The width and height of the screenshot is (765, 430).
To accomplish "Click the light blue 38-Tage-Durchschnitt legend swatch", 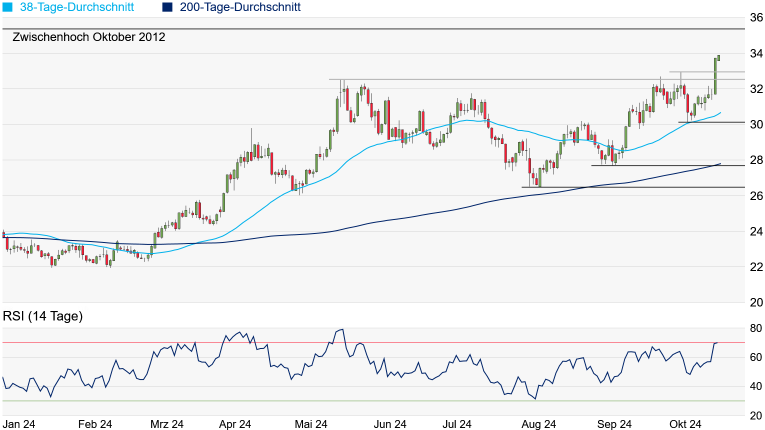I will (x=8, y=7).
